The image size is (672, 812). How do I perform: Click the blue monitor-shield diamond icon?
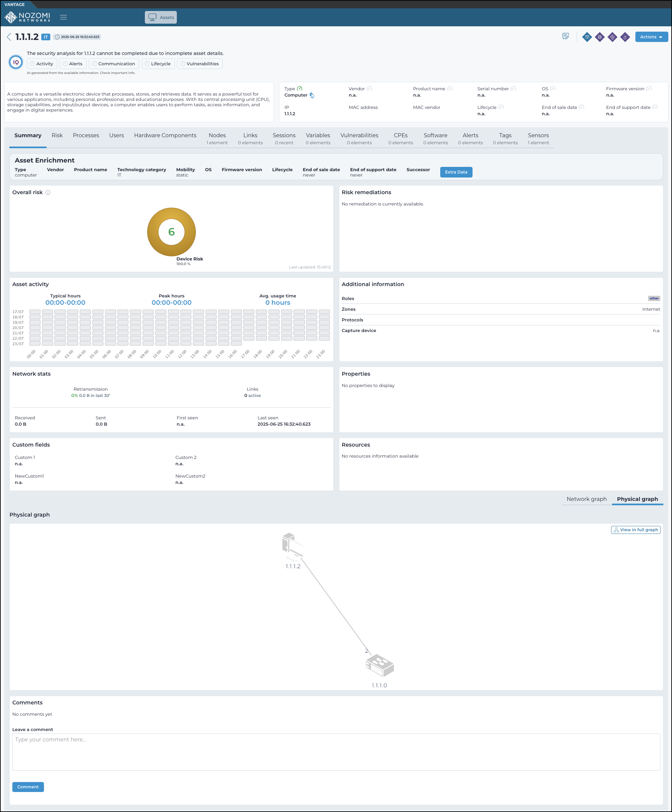pos(586,37)
